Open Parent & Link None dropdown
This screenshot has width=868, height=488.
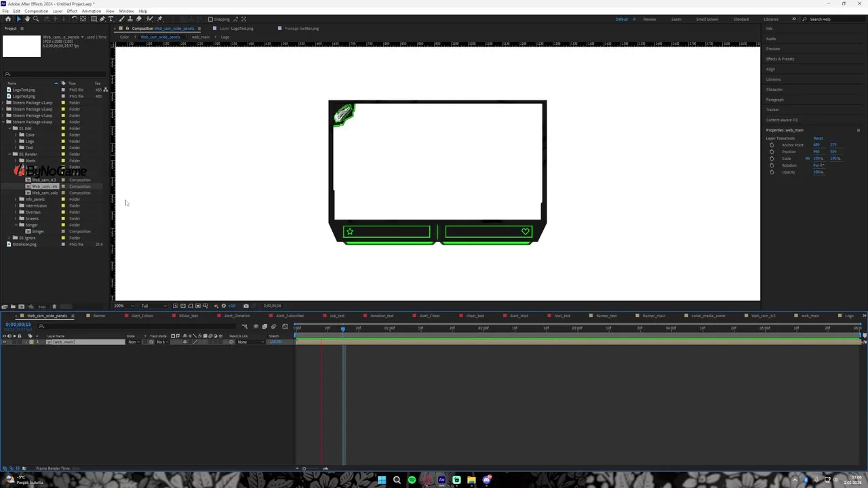[250, 342]
